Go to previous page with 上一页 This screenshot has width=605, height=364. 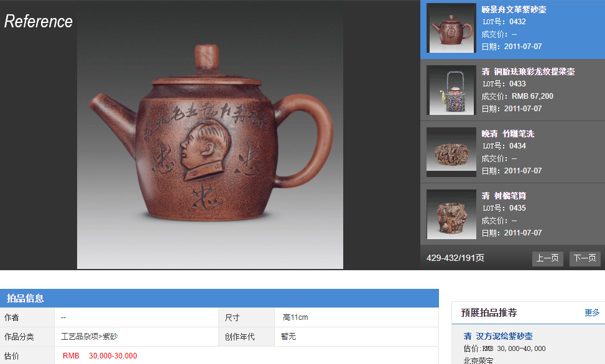click(x=547, y=258)
